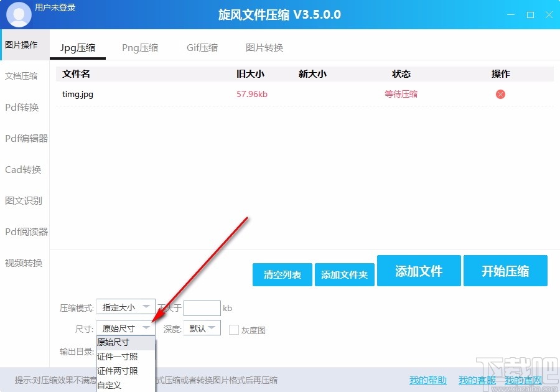Screen dimensions: 560x392
Task: Open the Pdf转换 panel
Action: [x=24, y=107]
